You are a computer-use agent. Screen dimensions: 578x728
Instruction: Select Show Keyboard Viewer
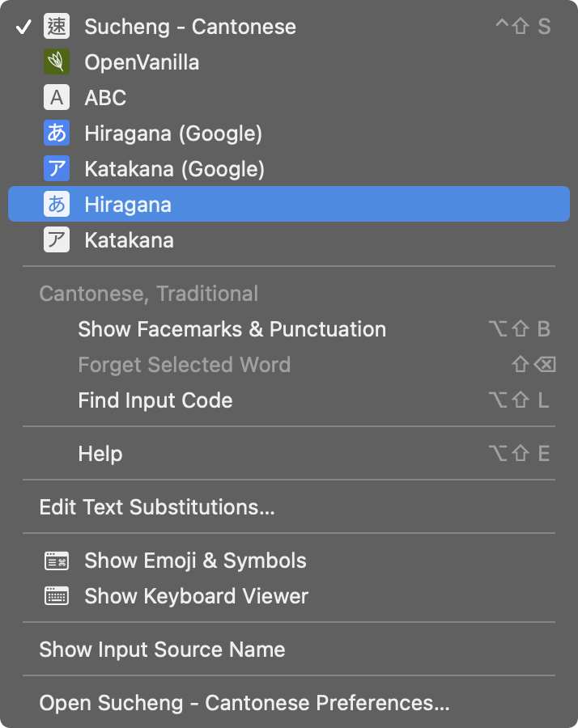196,596
